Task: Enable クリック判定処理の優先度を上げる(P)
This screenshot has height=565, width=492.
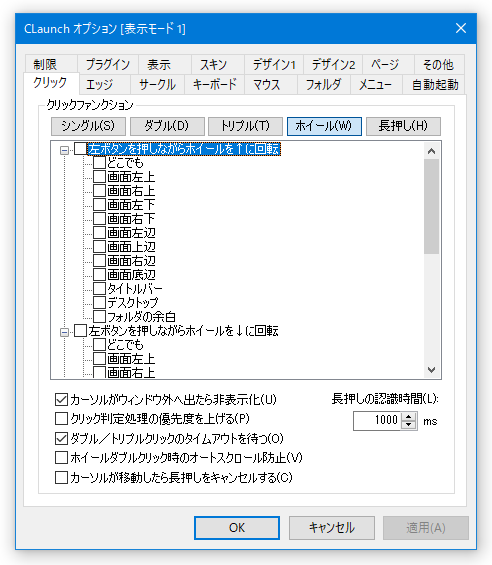Action: click(61, 419)
